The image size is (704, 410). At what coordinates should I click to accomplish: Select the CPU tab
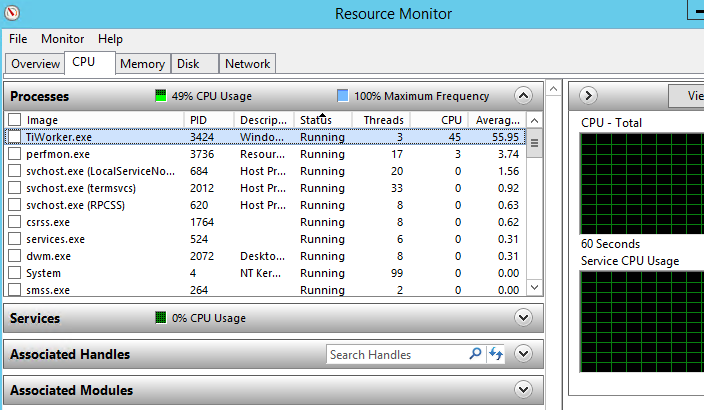[89, 62]
